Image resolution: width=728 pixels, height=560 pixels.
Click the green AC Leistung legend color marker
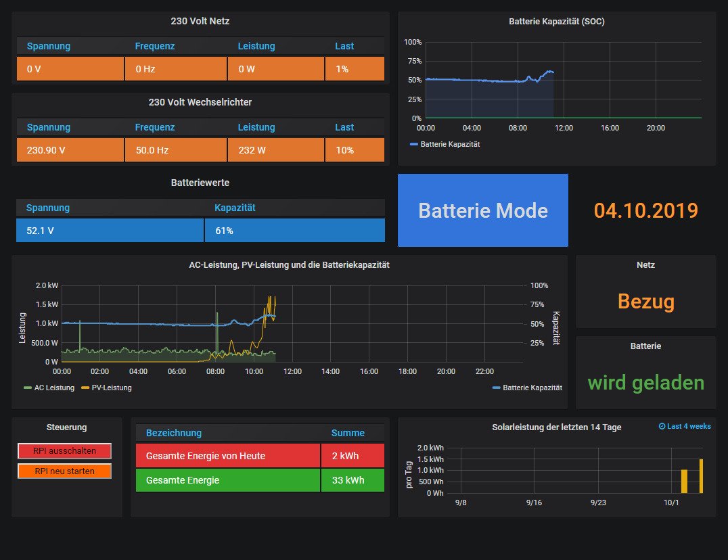pyautogui.click(x=27, y=388)
